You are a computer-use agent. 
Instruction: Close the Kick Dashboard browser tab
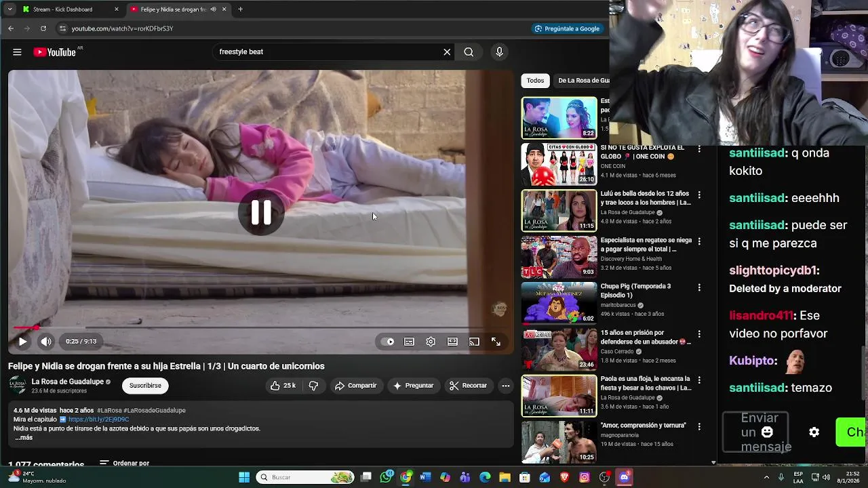[x=117, y=9]
